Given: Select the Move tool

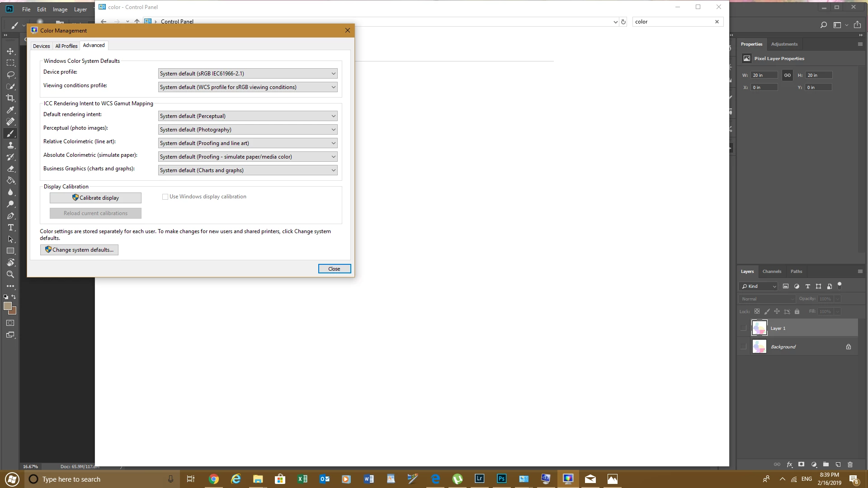Looking at the screenshot, I should tap(10, 51).
